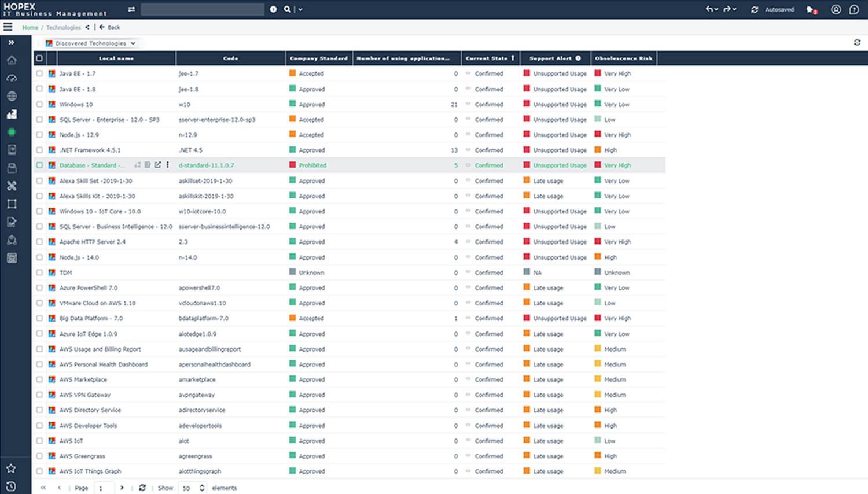Open the calculator sidebar icon
This screenshot has width=868, height=494.
(x=12, y=258)
